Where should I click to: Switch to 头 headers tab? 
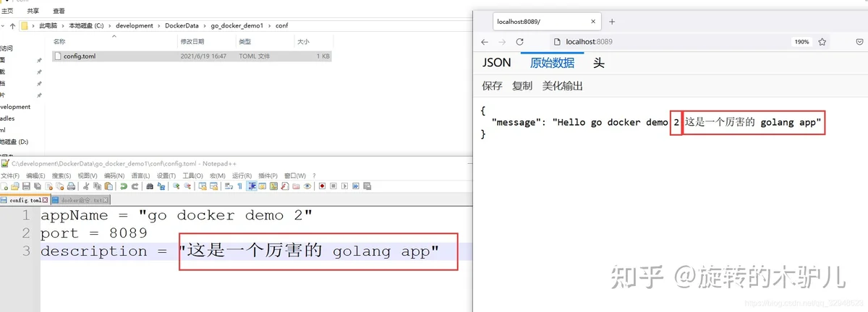click(x=599, y=63)
